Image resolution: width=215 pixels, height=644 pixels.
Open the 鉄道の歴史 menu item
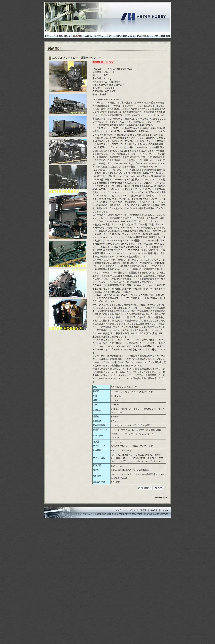tap(143, 36)
